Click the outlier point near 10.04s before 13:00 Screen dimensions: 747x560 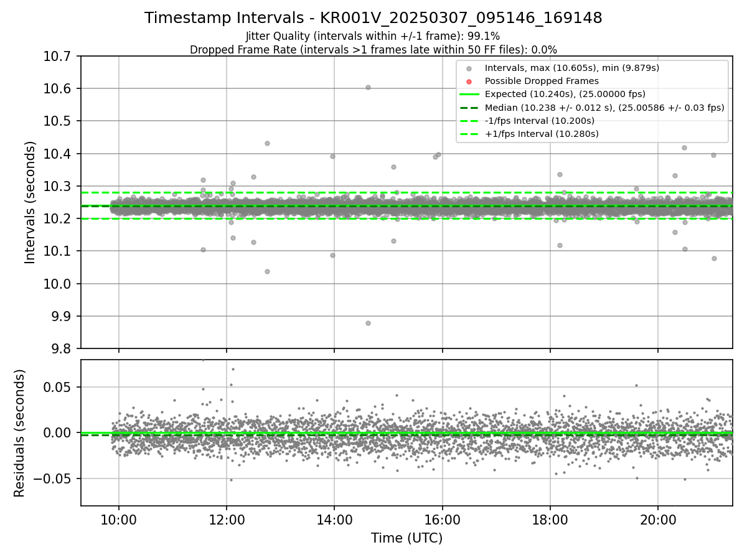[267, 271]
